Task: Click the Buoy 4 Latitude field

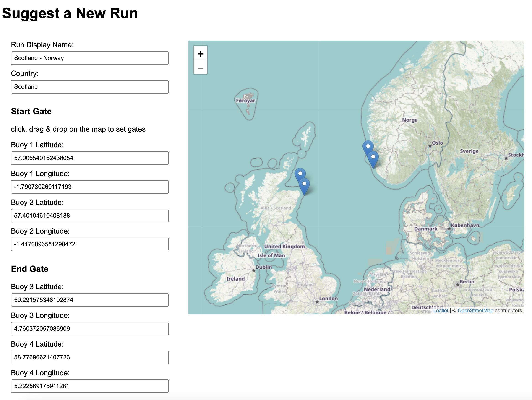Action: (89, 357)
